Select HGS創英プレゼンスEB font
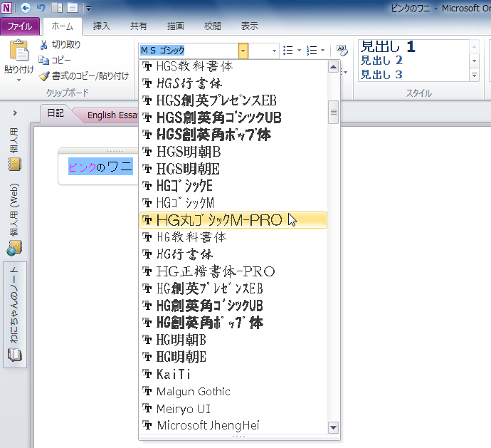 coord(233,100)
